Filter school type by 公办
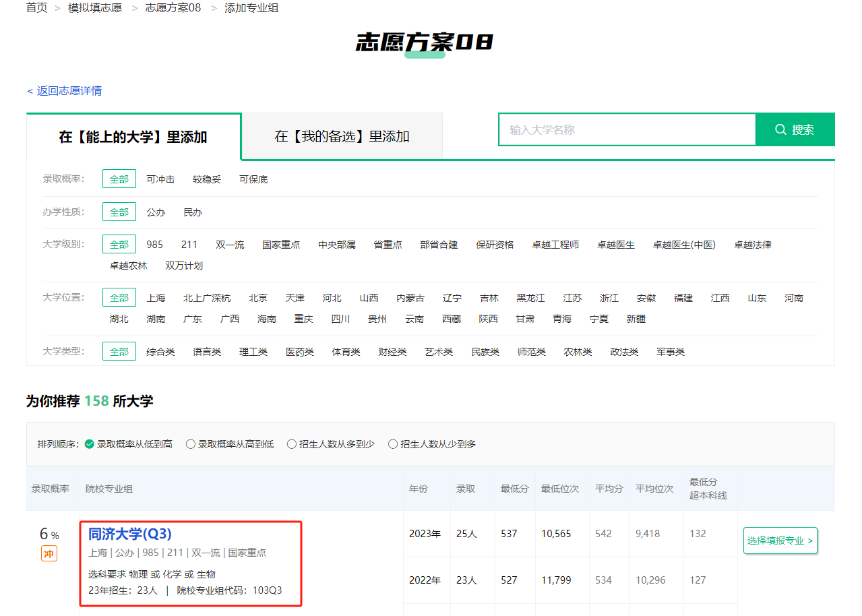This screenshot has width=862, height=616. click(x=156, y=212)
